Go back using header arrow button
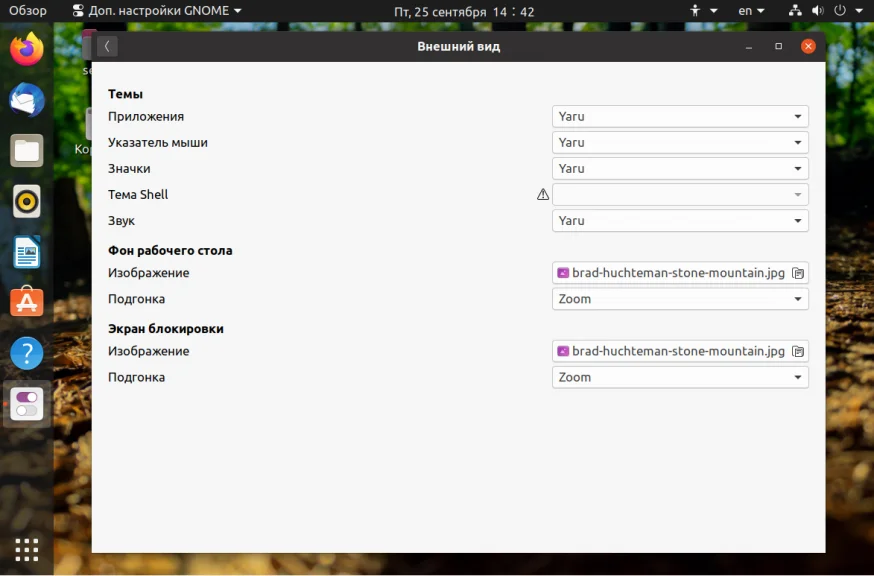The height and width of the screenshot is (576, 874). [107, 46]
